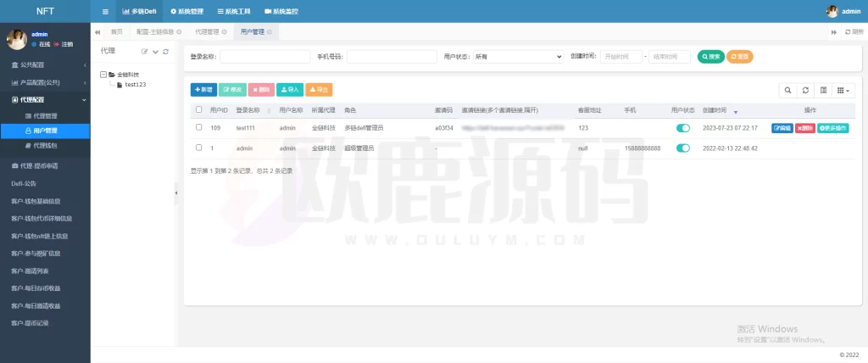
Task: Check the checkbox for row 1 admin
Action: [198, 148]
